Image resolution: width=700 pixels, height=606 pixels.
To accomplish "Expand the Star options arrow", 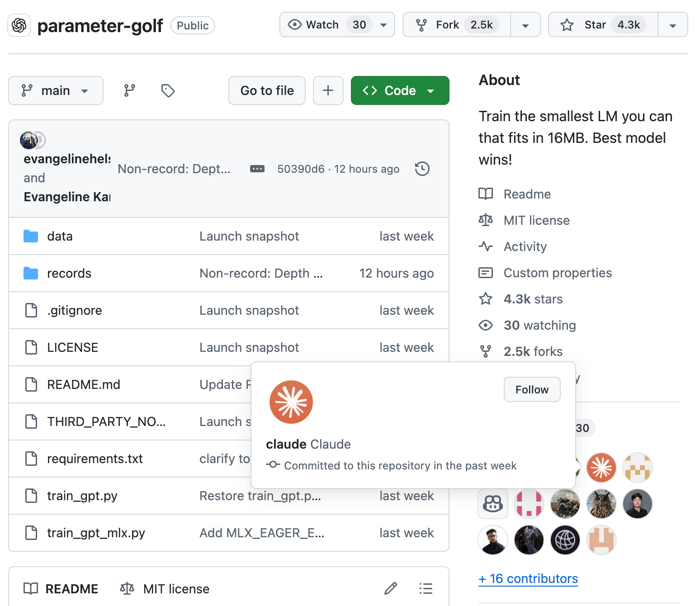I will click(x=672, y=24).
